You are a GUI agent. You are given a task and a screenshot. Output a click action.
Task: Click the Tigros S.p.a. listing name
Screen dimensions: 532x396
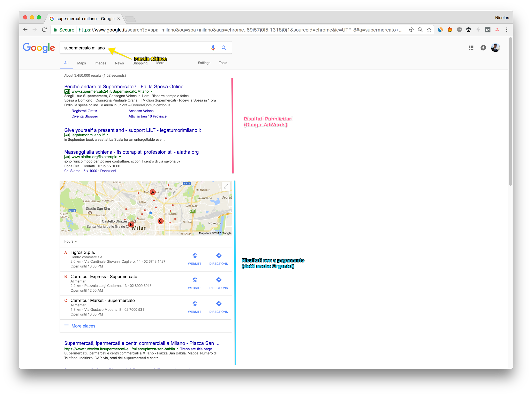[x=83, y=252]
